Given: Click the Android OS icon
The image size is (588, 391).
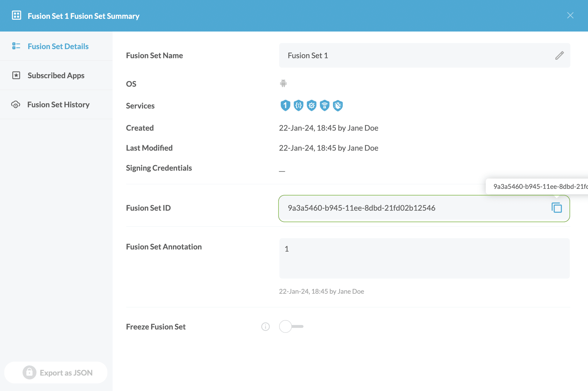Looking at the screenshot, I should pyautogui.click(x=283, y=83).
